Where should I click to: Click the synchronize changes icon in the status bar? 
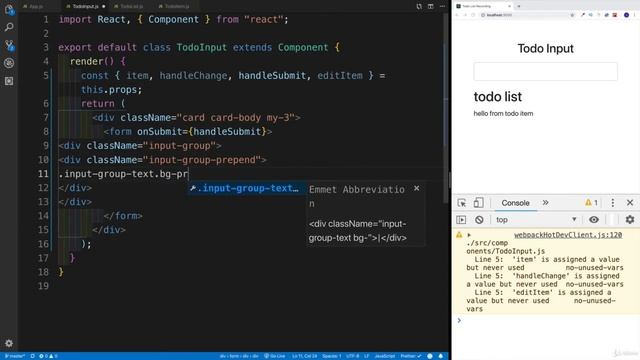[x=33, y=356]
